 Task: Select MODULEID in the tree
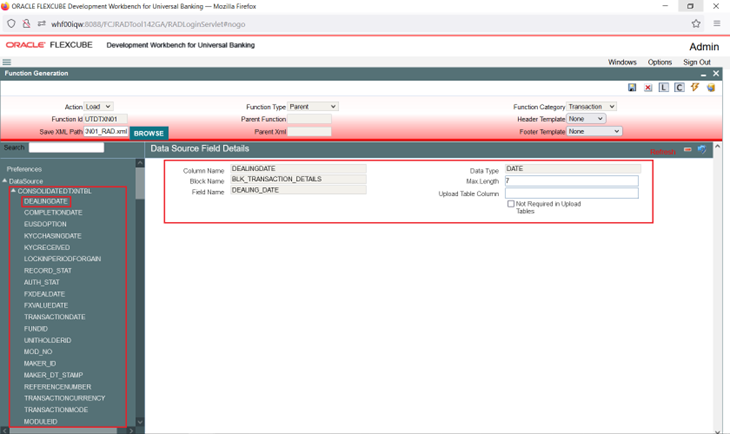coord(41,421)
